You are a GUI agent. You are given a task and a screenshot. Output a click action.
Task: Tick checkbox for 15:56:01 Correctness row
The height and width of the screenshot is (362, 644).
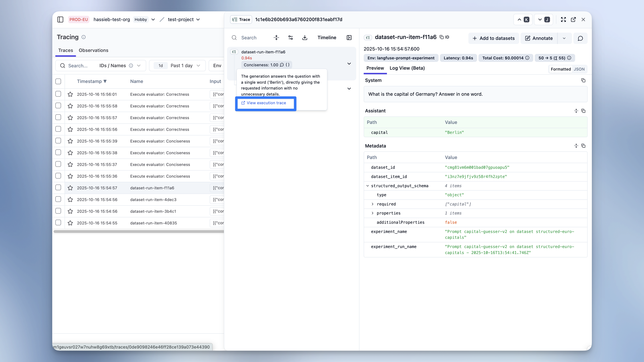click(58, 94)
